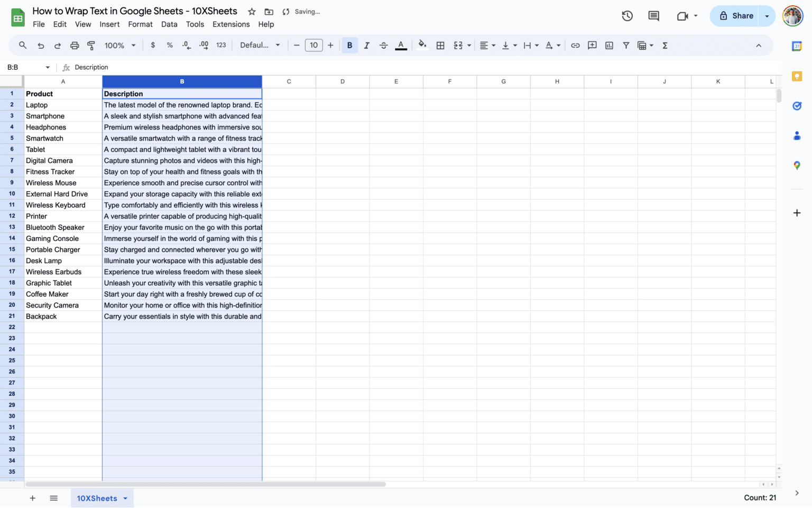Click the Text wrapping icon
The width and height of the screenshot is (812, 508).
(529, 45)
